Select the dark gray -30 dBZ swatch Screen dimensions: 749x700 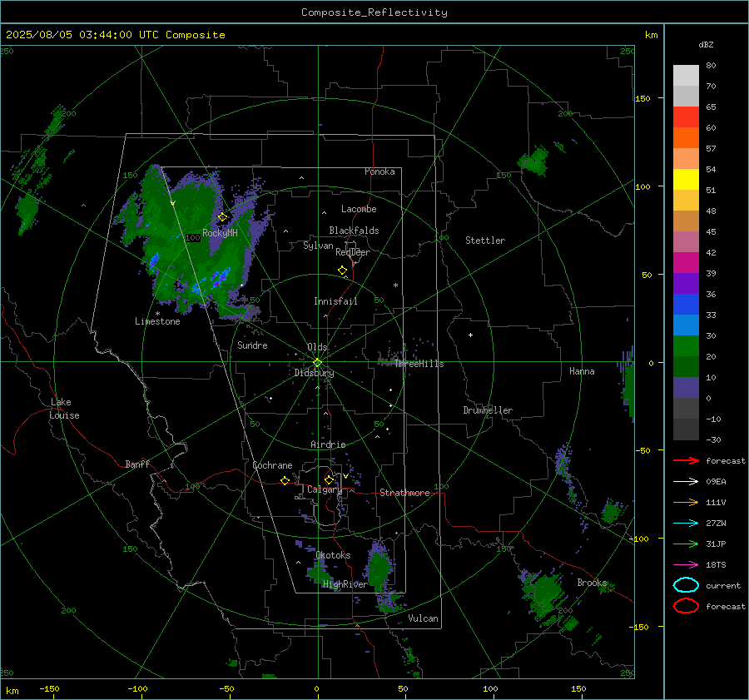click(x=686, y=429)
